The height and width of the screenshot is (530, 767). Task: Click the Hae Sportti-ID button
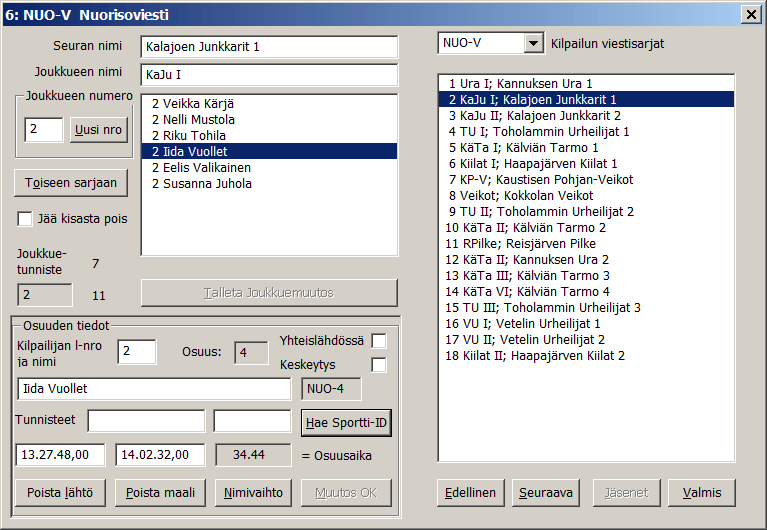345,423
